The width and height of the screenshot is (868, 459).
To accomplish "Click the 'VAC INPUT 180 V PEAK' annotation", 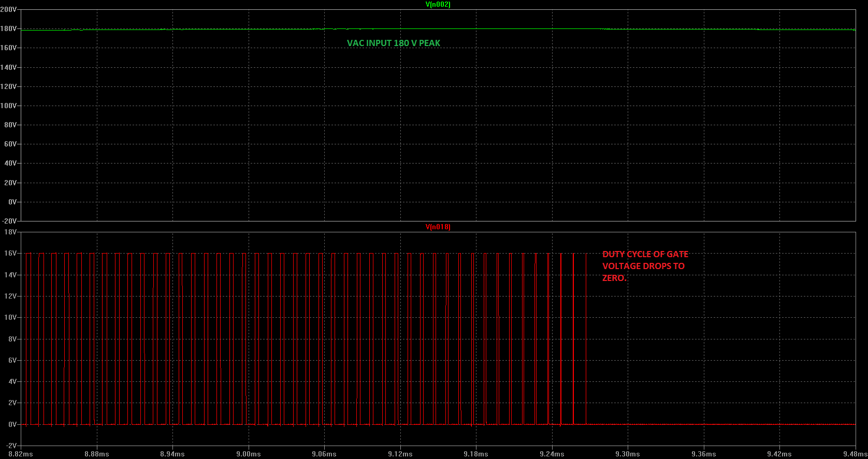I will [394, 43].
